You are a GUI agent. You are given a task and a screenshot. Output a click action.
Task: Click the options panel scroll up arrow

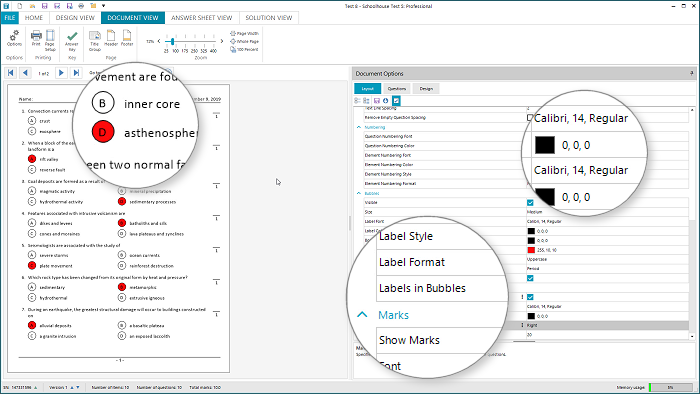click(x=692, y=110)
